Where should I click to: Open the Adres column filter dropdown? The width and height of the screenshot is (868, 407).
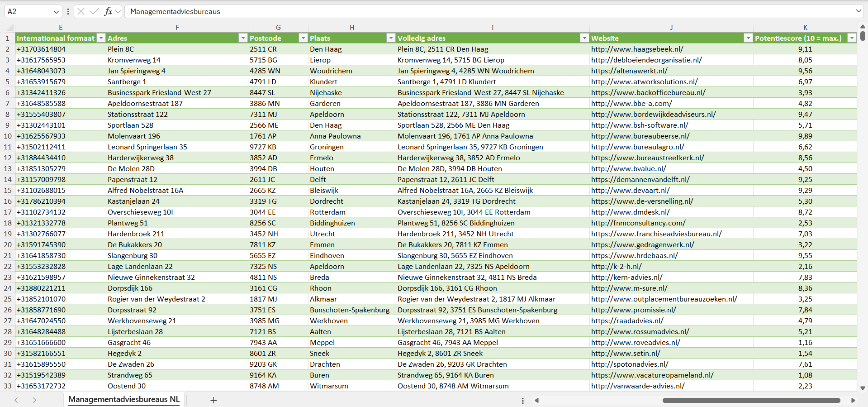point(243,38)
